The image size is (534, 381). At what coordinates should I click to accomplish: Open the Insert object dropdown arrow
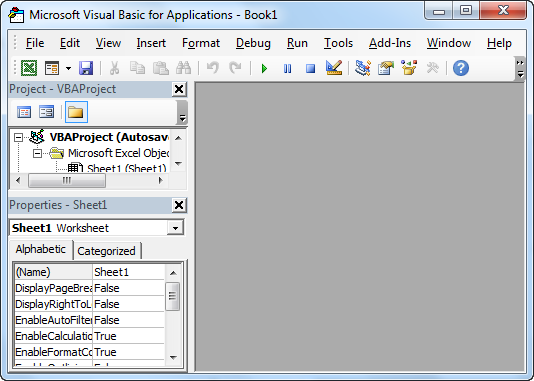tap(68, 68)
